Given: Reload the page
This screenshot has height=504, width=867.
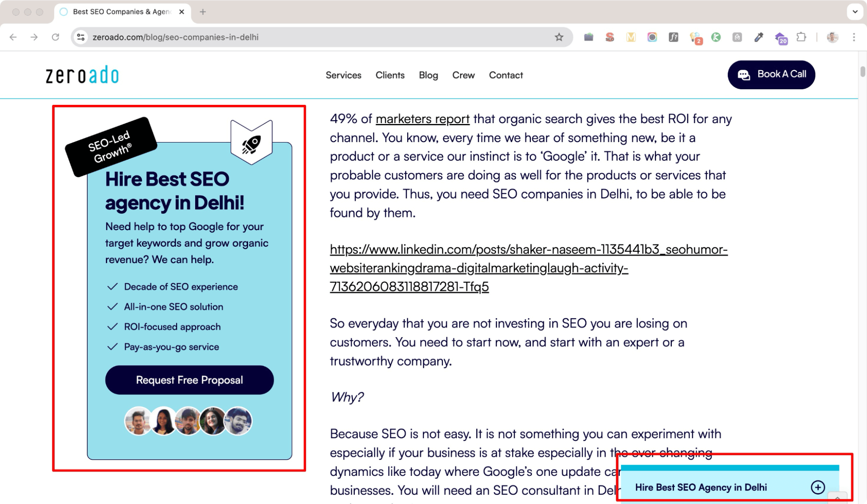Looking at the screenshot, I should pyautogui.click(x=56, y=37).
